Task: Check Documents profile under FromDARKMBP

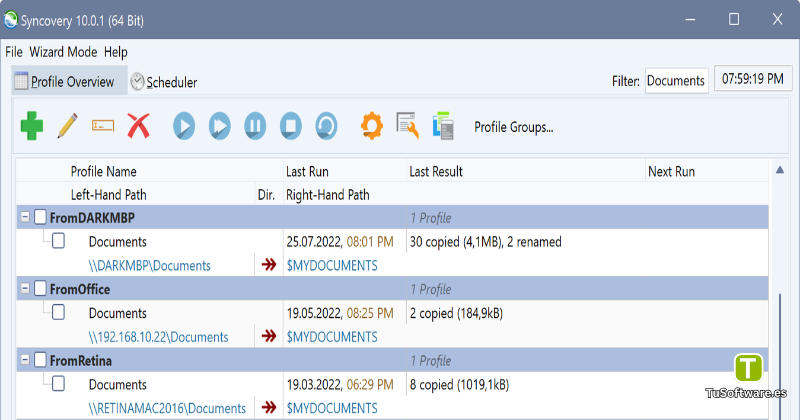Action: [59, 241]
